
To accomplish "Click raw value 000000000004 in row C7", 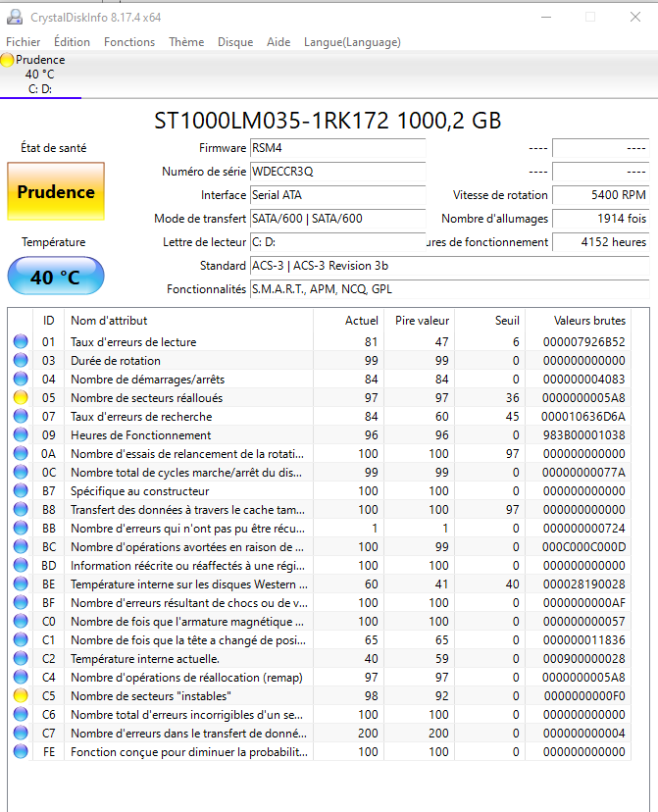I will [584, 734].
